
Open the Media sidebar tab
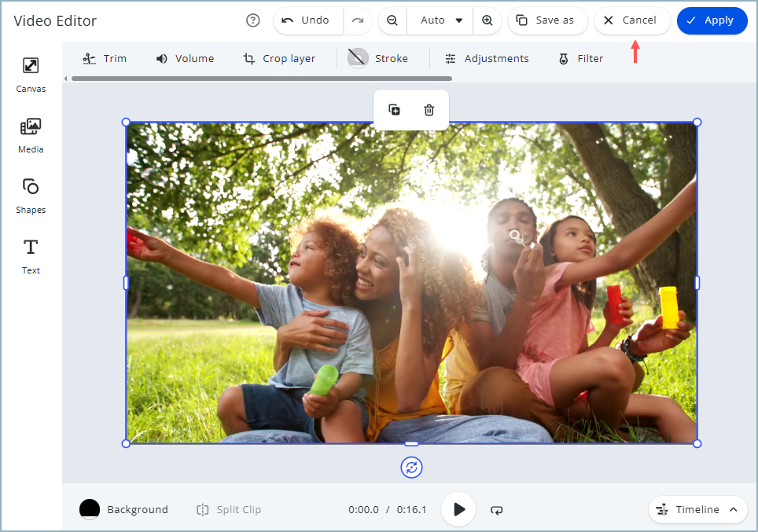(31, 134)
